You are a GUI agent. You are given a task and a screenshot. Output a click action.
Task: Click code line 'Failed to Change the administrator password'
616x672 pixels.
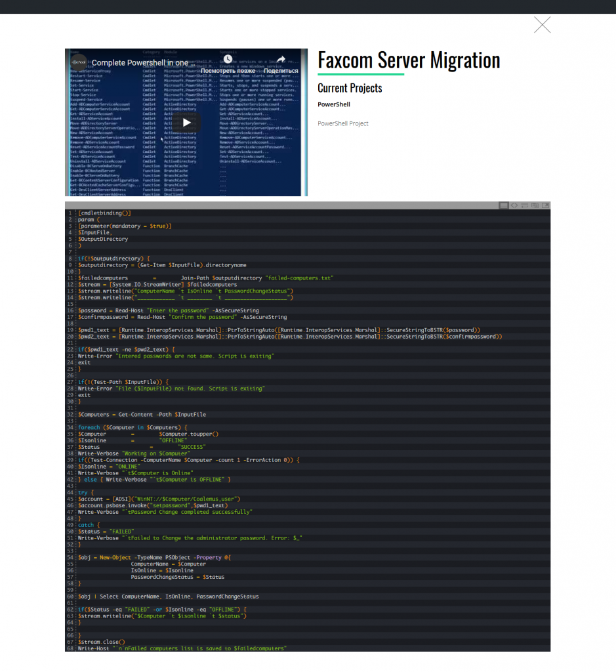(190, 538)
